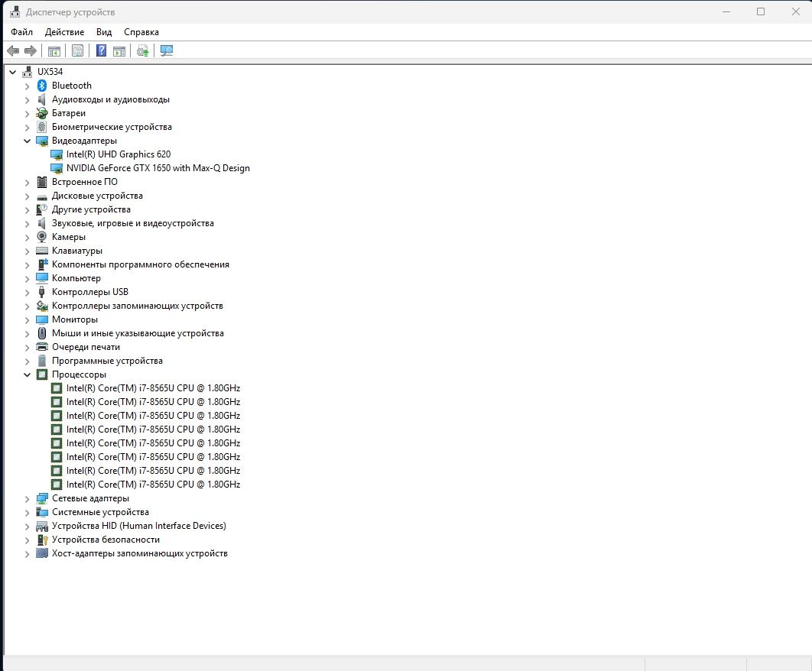
Task: Open the Properties toolbar icon
Action: click(78, 50)
